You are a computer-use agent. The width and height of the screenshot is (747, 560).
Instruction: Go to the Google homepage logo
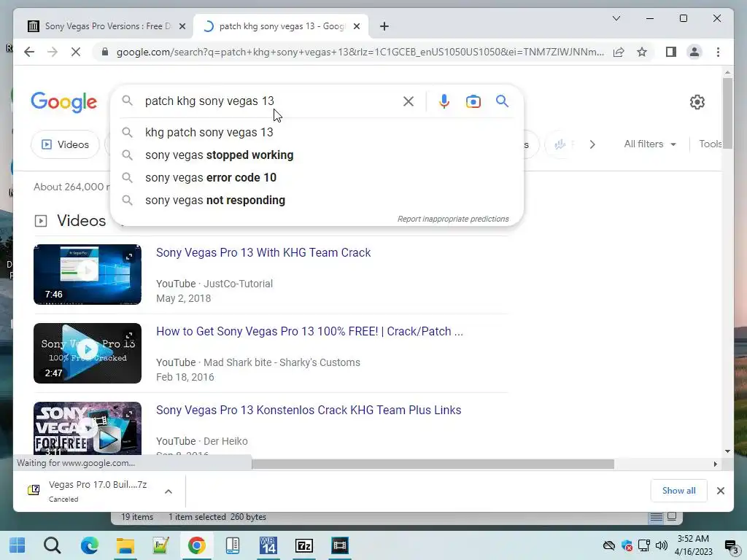(x=64, y=102)
